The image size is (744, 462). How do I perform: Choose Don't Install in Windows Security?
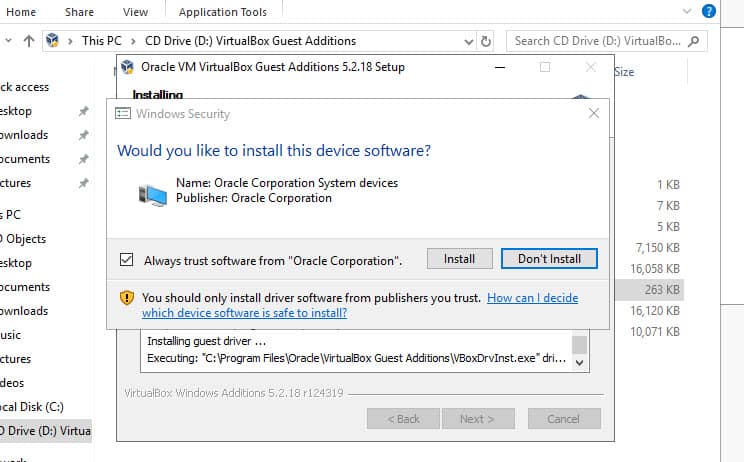pos(549,259)
